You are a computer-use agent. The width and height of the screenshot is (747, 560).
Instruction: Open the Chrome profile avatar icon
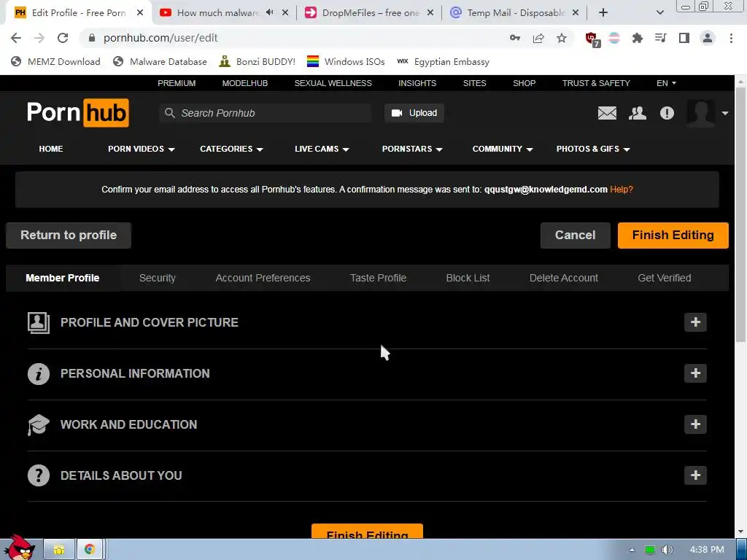coord(708,38)
